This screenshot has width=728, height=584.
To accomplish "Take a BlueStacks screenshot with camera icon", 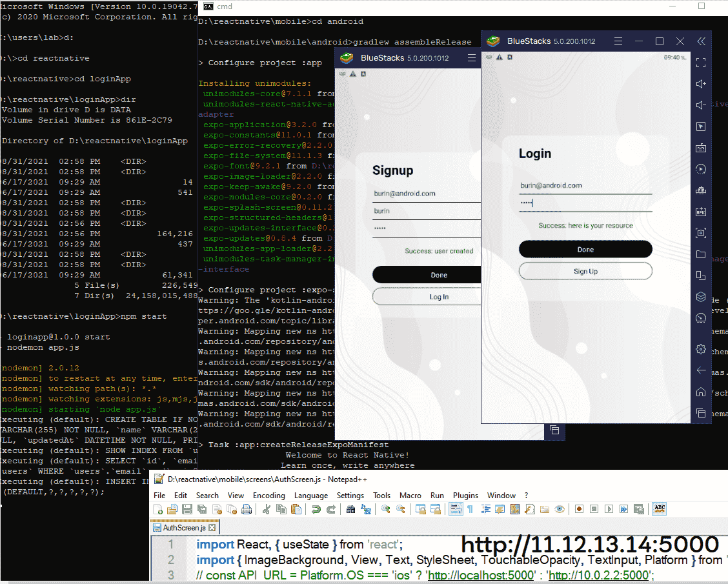I will tap(701, 233).
